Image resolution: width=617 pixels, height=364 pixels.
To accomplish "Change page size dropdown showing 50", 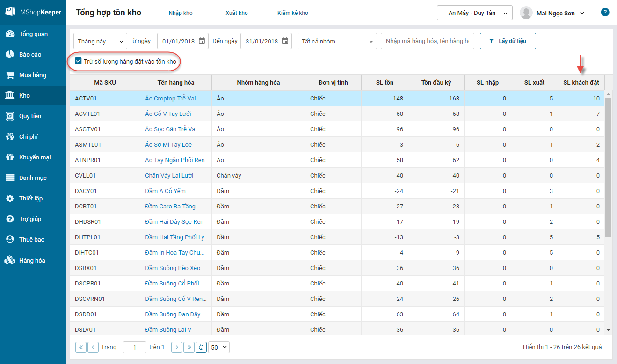I will coord(219,347).
